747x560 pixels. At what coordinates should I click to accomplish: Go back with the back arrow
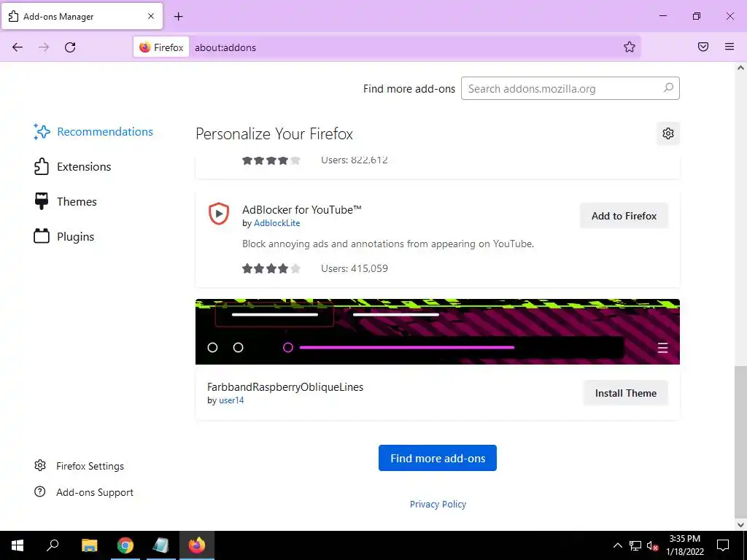(x=18, y=47)
